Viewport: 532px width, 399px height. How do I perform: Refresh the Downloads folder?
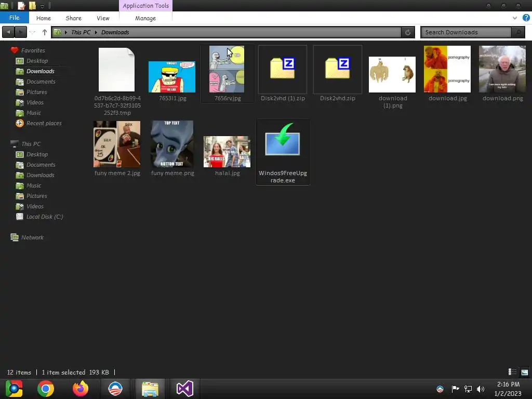click(x=408, y=32)
